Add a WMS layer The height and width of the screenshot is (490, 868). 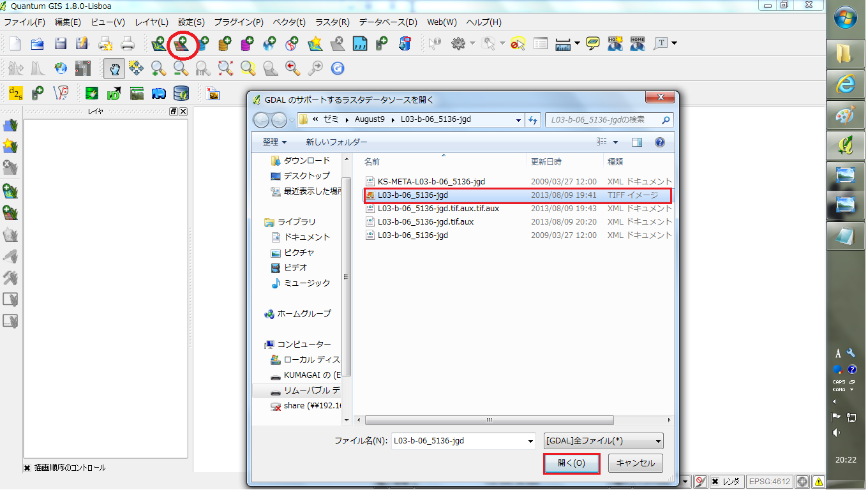point(269,44)
